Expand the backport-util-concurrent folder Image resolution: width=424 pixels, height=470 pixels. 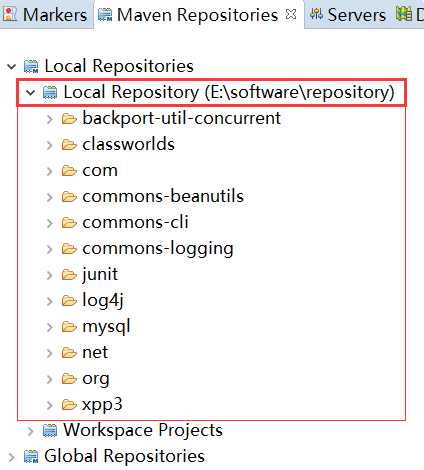pos(50,119)
